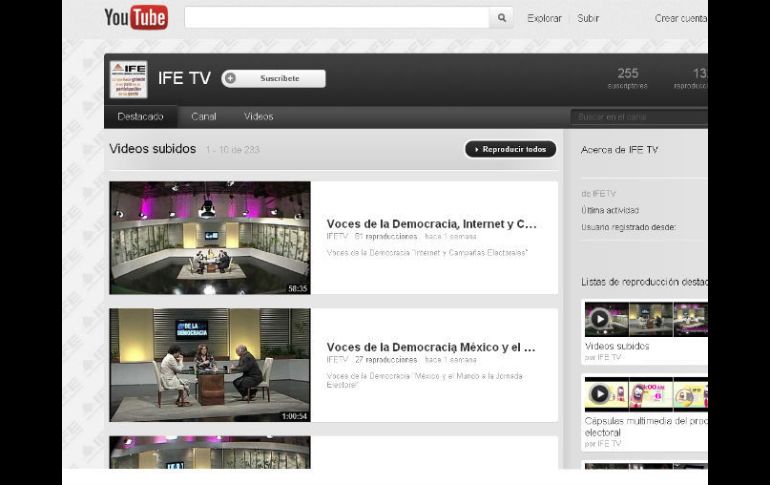Viewport: 770px width, 485px height.
Task: Click the IFE TV channel avatar
Action: [128, 80]
